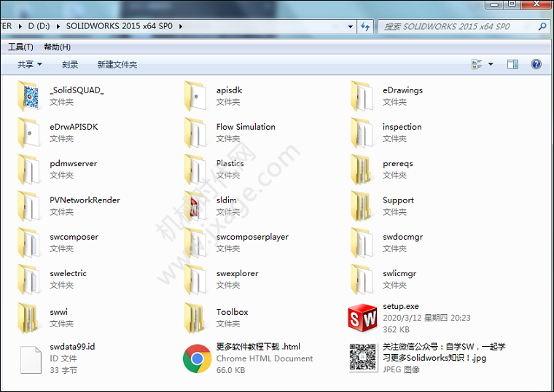Click the prereqs folder icon
Image resolution: width=554 pixels, height=392 pixels.
click(362, 170)
